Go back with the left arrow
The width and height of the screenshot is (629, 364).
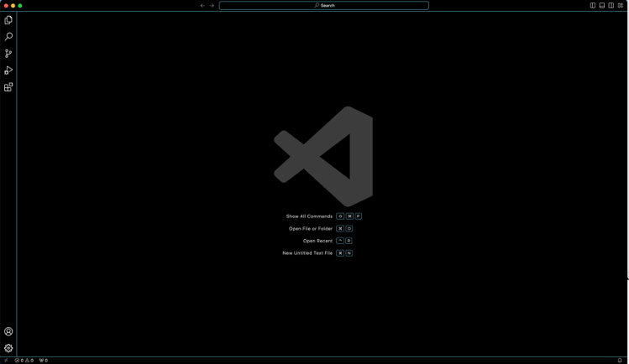(202, 6)
